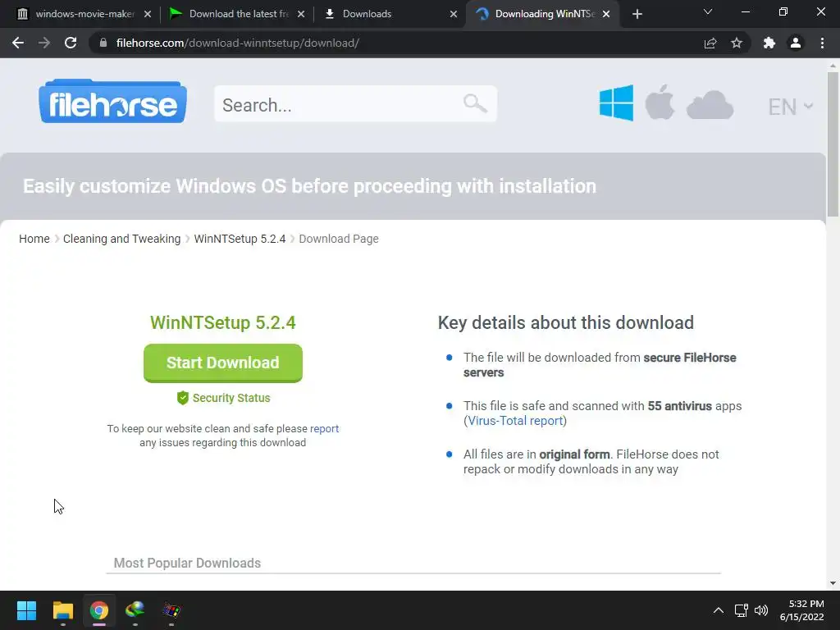Open Internet Download Manager taskbar icon
Screen dimensions: 840x630
pos(135,610)
